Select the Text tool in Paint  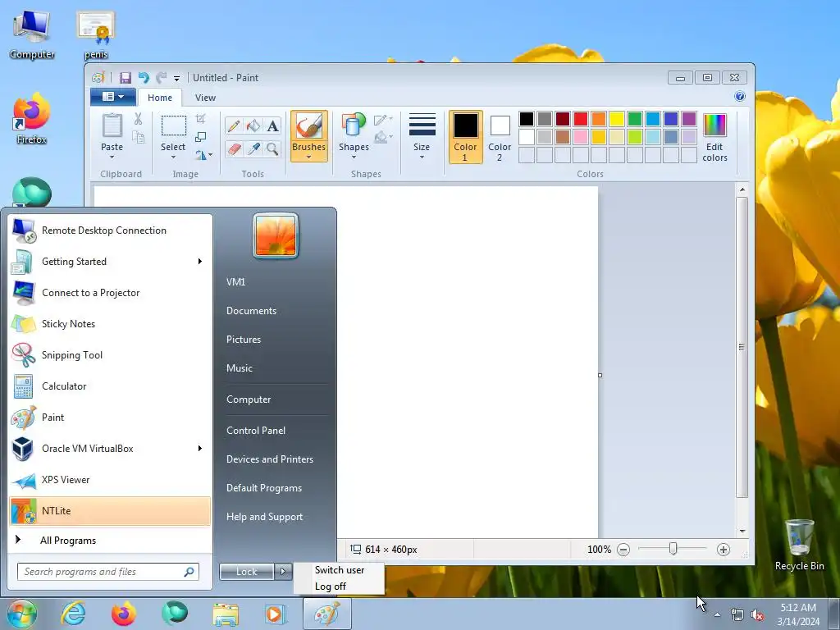point(272,126)
